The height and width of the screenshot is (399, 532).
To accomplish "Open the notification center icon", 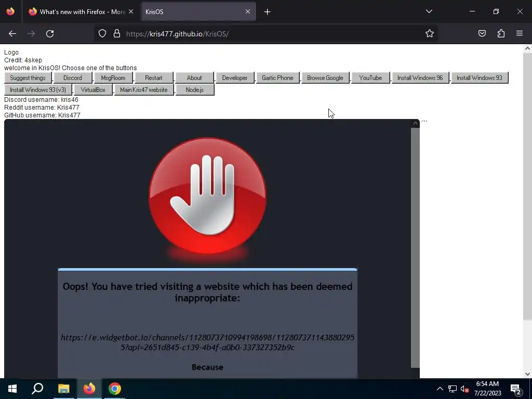I will click(x=516, y=389).
